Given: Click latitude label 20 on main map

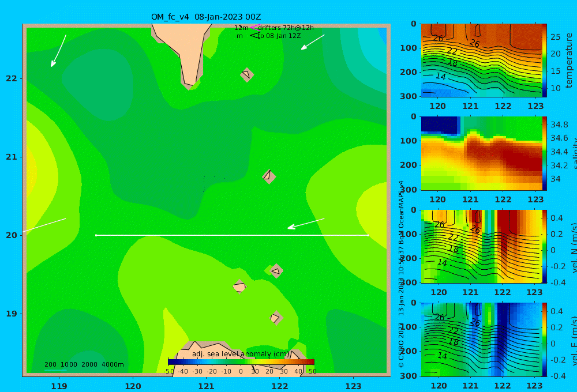Looking at the screenshot, I should coord(12,235).
